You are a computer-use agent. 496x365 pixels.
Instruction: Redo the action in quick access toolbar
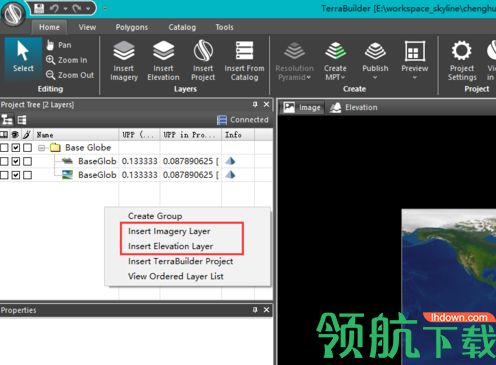pos(77,8)
